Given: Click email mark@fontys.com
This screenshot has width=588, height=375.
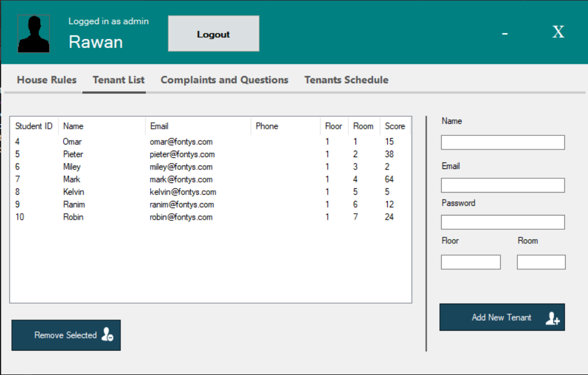Looking at the screenshot, I should pos(181,180).
